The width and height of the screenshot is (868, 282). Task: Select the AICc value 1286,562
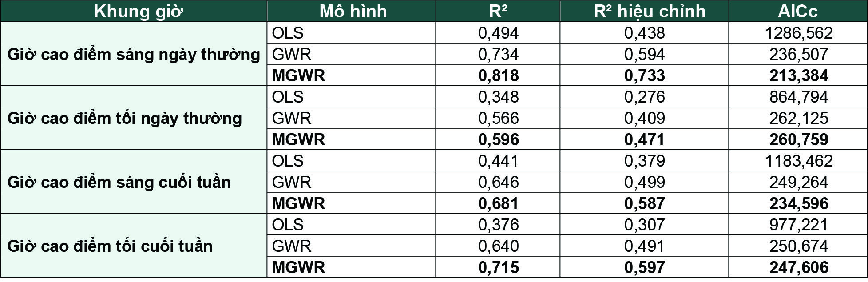(798, 33)
